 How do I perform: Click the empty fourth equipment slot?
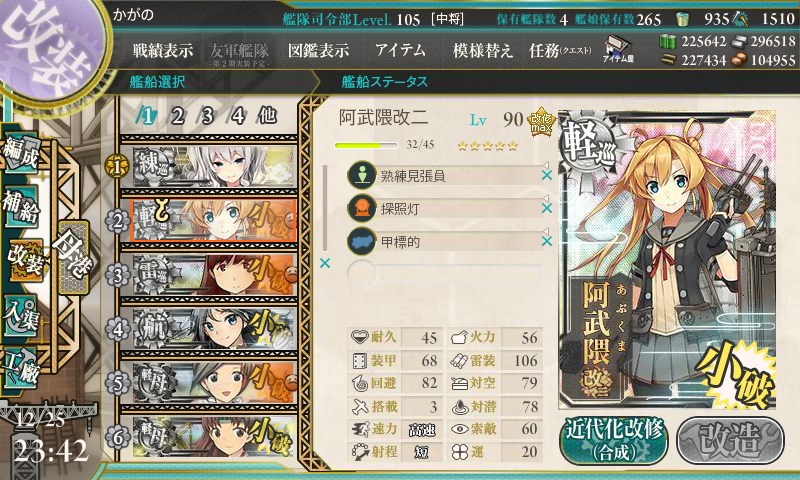click(444, 274)
